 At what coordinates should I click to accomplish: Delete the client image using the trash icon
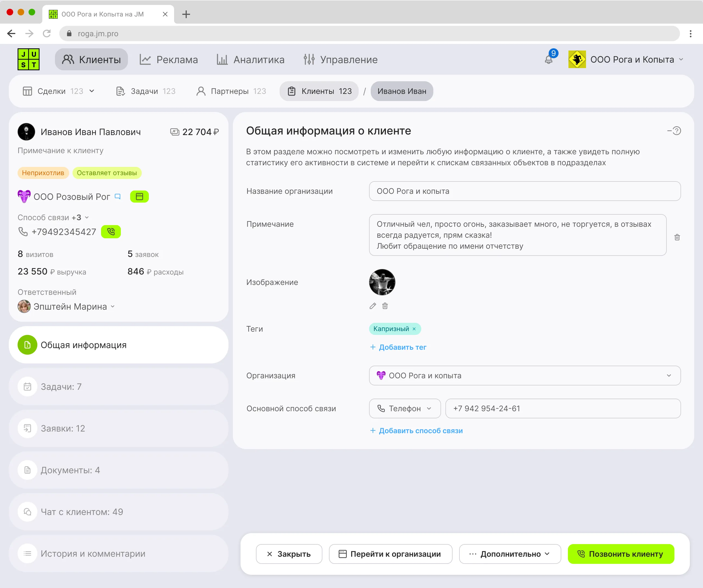coord(385,306)
